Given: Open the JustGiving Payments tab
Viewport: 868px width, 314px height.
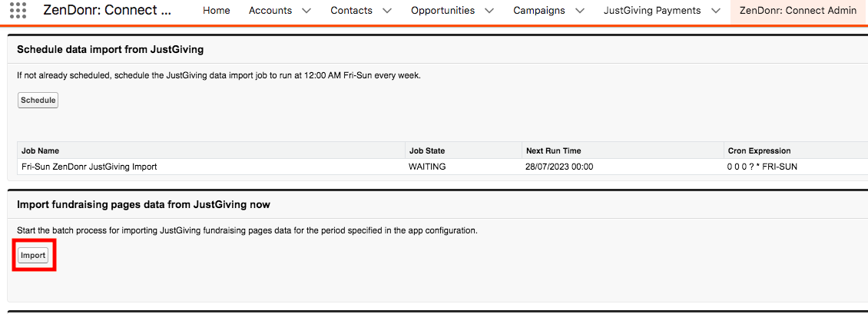Looking at the screenshot, I should click(652, 11).
